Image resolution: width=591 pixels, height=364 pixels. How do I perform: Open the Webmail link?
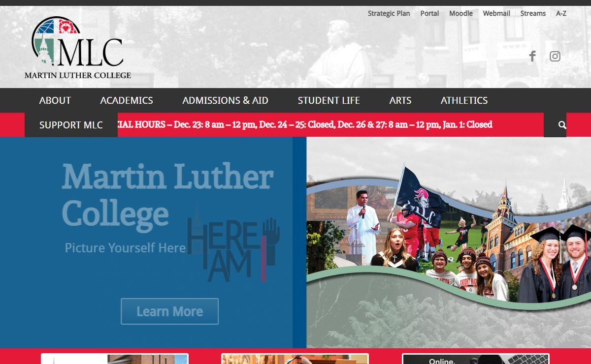[x=496, y=13]
